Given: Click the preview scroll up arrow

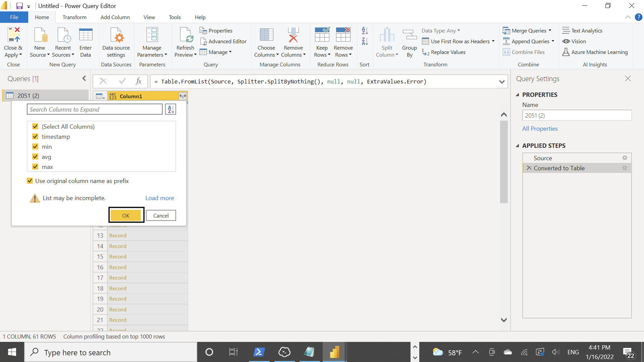Looking at the screenshot, I should tap(504, 115).
